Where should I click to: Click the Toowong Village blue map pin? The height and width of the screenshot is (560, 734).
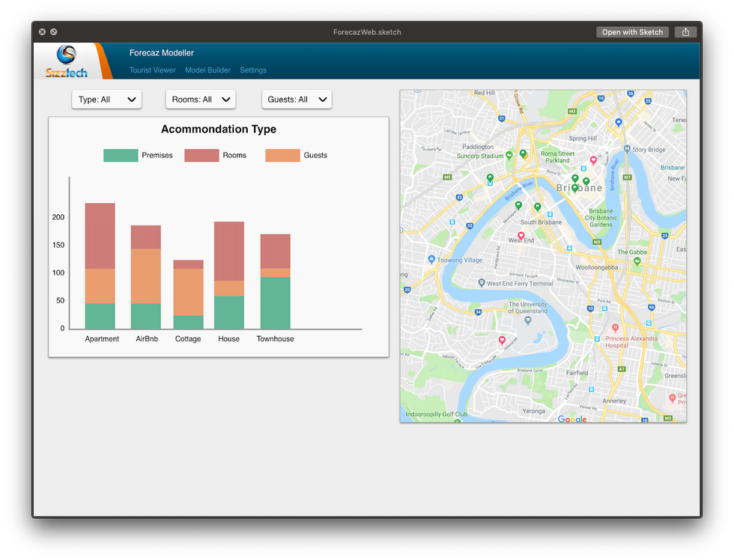[431, 259]
